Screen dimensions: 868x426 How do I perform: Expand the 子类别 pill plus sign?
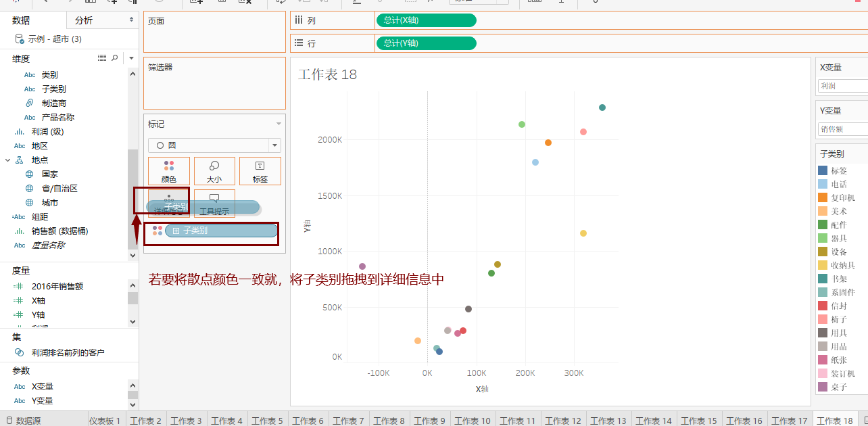pyautogui.click(x=176, y=231)
